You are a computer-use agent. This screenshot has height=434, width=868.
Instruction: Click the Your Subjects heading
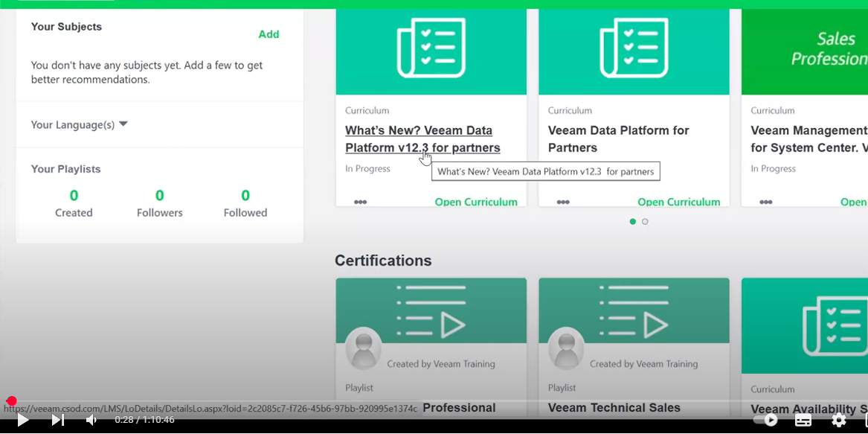pyautogui.click(x=66, y=27)
